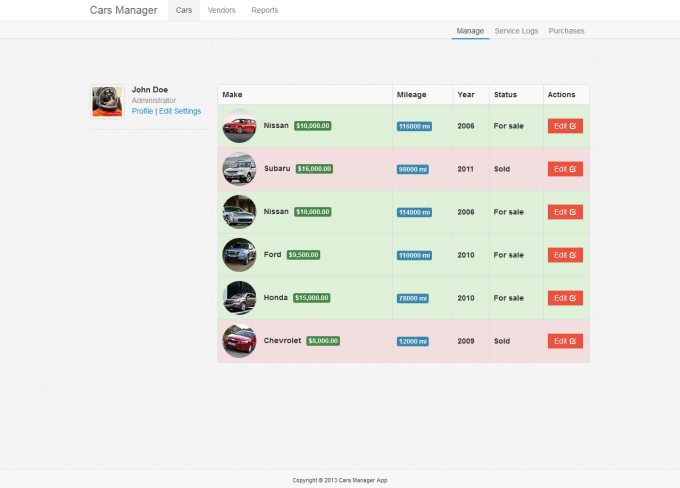Image resolution: width=680 pixels, height=488 pixels.
Task: Open the Cars Manager brand link
Action: [x=123, y=10]
